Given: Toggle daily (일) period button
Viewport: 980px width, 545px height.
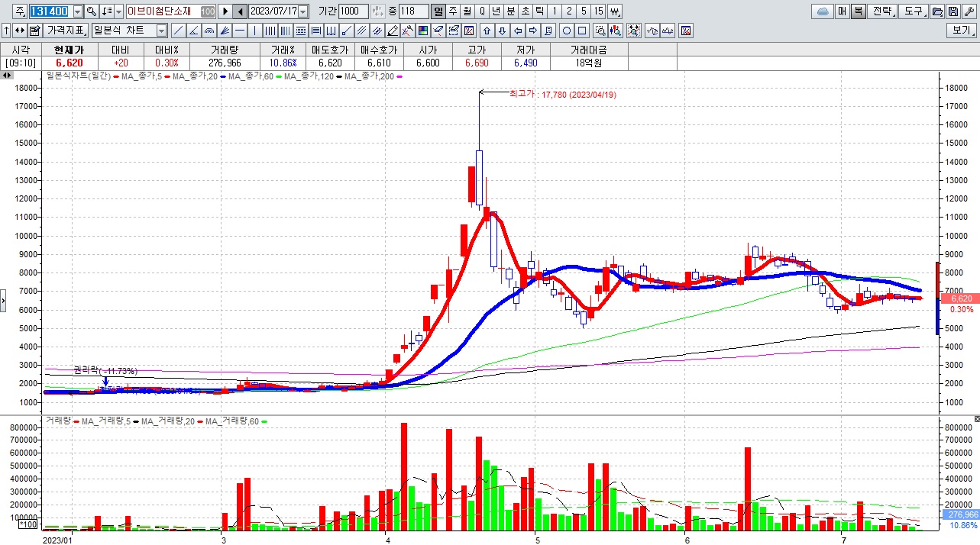Looking at the screenshot, I should [x=438, y=11].
